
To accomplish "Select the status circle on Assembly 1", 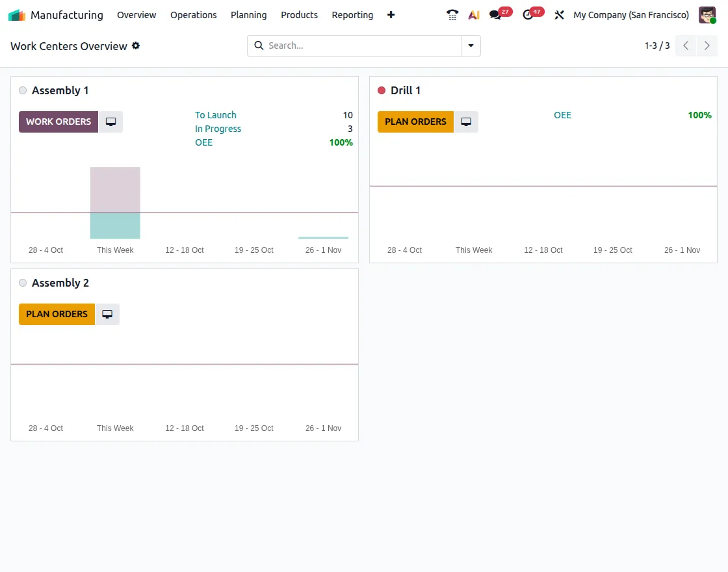I will click(23, 90).
